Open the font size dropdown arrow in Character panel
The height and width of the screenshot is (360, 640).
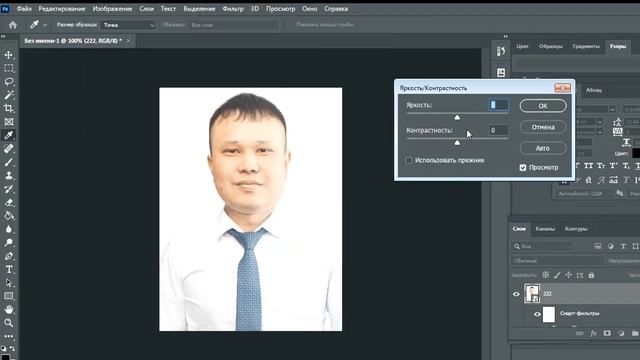(x=600, y=122)
